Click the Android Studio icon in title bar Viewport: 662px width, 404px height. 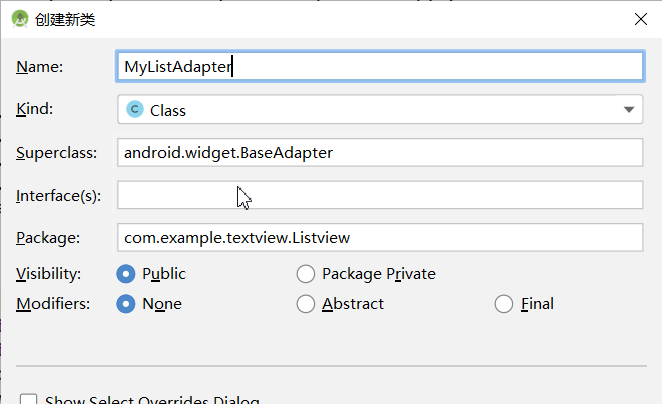pyautogui.click(x=19, y=19)
